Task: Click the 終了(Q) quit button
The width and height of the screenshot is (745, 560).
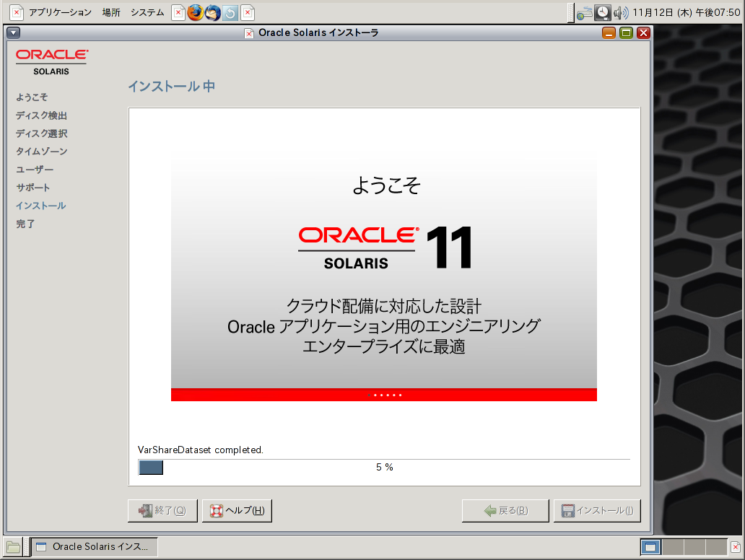Action: pos(162,511)
